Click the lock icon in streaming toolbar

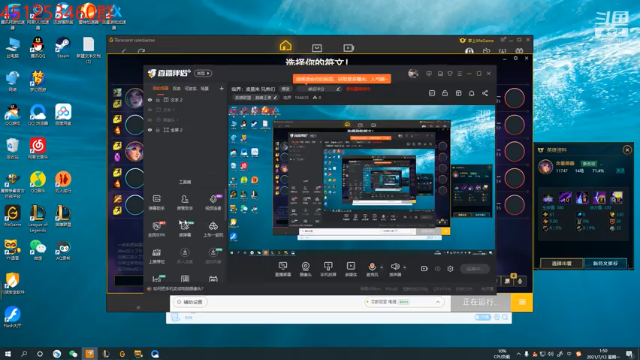pyautogui.click(x=445, y=93)
